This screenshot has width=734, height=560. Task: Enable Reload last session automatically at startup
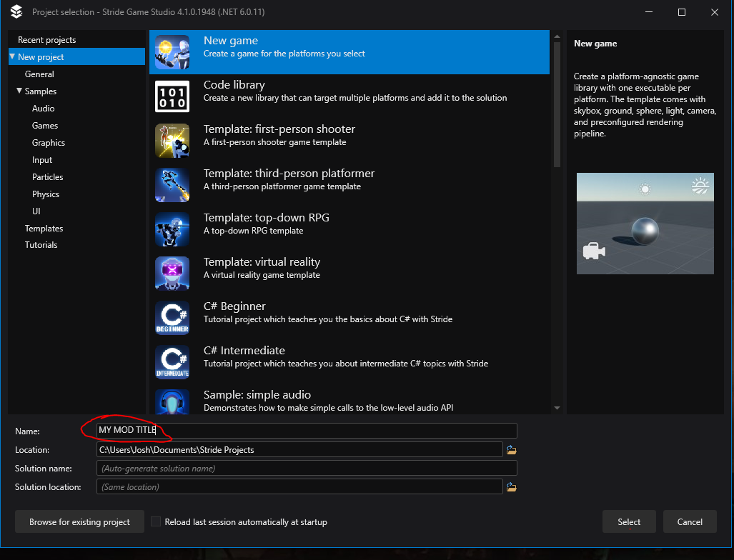point(156,521)
